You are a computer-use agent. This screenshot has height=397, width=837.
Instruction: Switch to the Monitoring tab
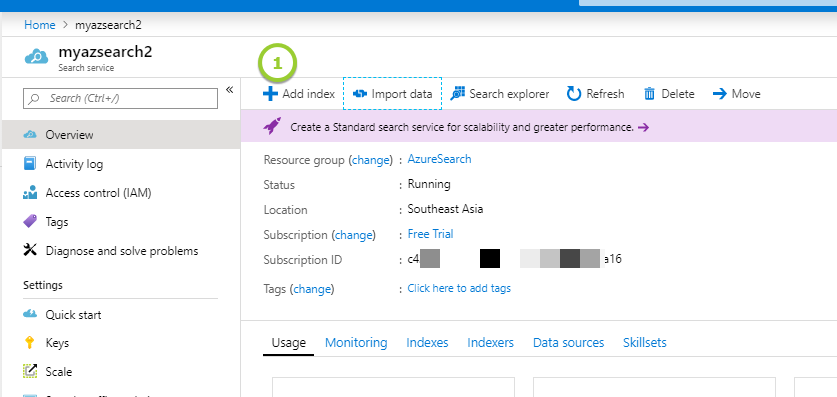click(x=356, y=343)
